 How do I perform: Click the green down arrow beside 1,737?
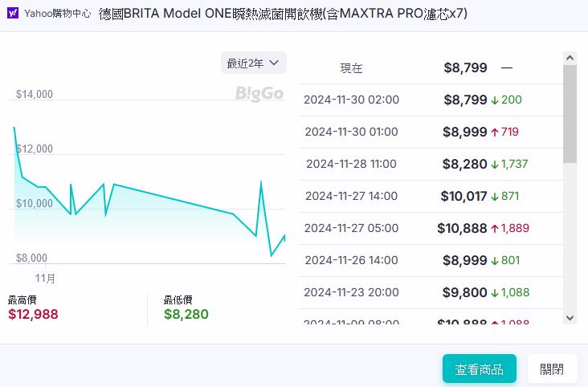click(495, 164)
